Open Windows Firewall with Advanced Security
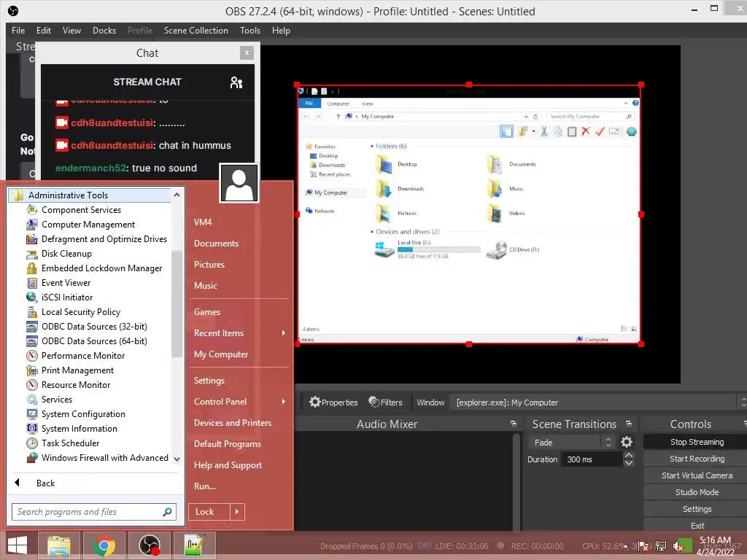This screenshot has width=747, height=560. [x=98, y=458]
